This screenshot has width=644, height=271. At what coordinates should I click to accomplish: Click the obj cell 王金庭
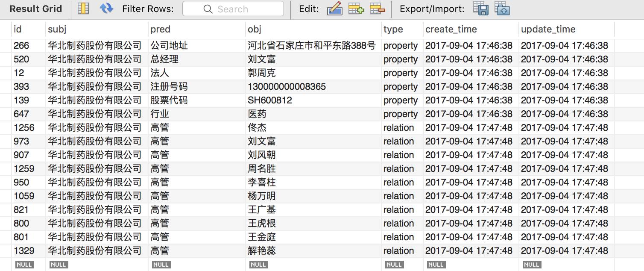[313, 237]
